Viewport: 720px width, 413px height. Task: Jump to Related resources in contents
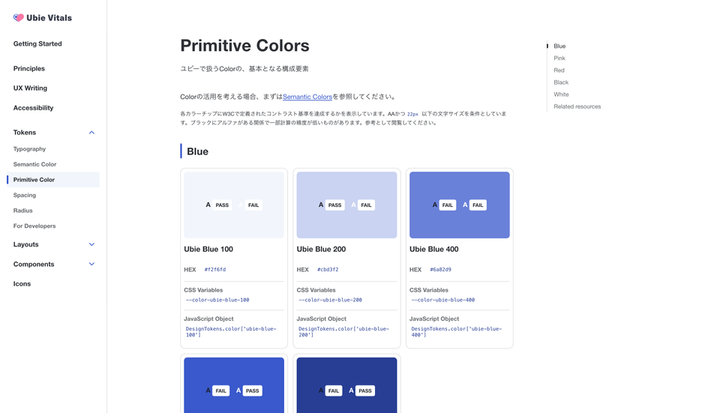pyautogui.click(x=577, y=107)
